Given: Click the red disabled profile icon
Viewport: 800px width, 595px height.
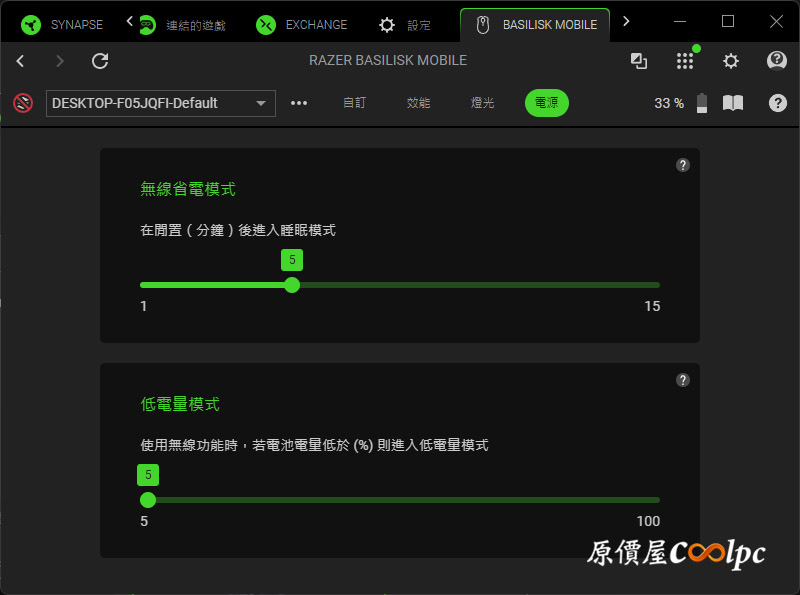Looking at the screenshot, I should 23,103.
